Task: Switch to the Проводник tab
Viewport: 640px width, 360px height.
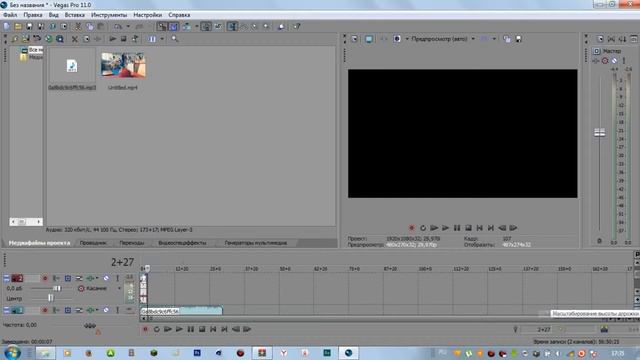Action: 93,243
